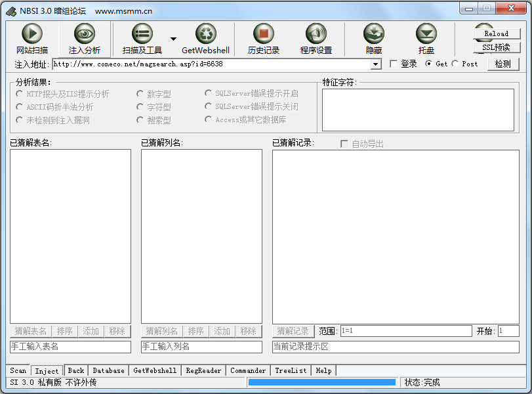Click the 托盘 tray icon
532x394 pixels.
tap(426, 33)
